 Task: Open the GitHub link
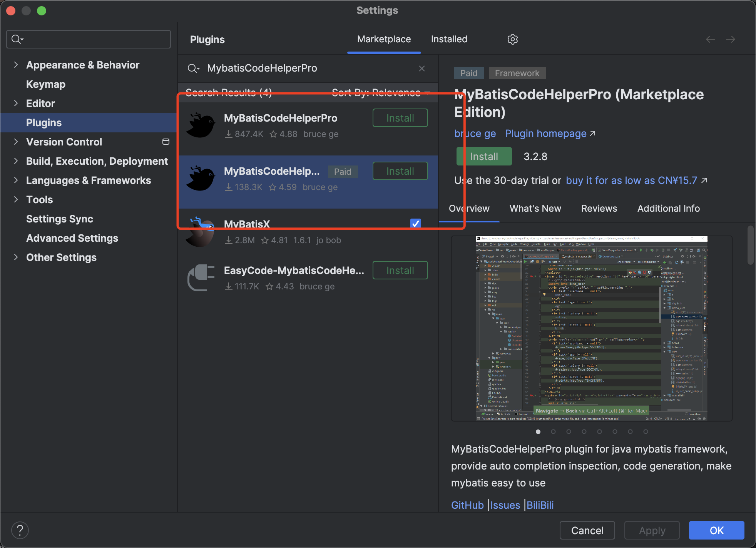point(467,505)
